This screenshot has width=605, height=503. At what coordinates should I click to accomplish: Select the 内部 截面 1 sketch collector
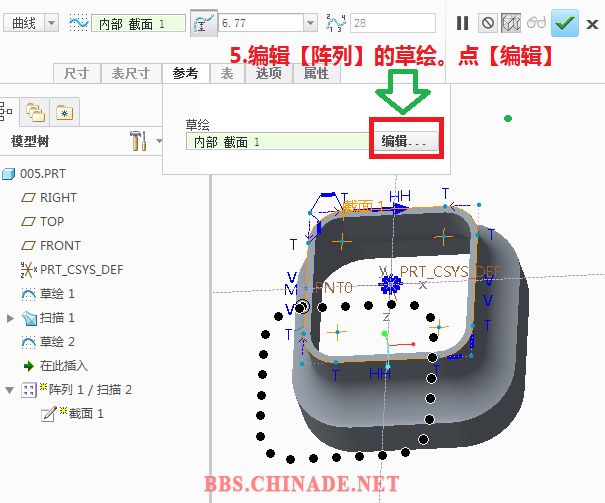(x=278, y=142)
